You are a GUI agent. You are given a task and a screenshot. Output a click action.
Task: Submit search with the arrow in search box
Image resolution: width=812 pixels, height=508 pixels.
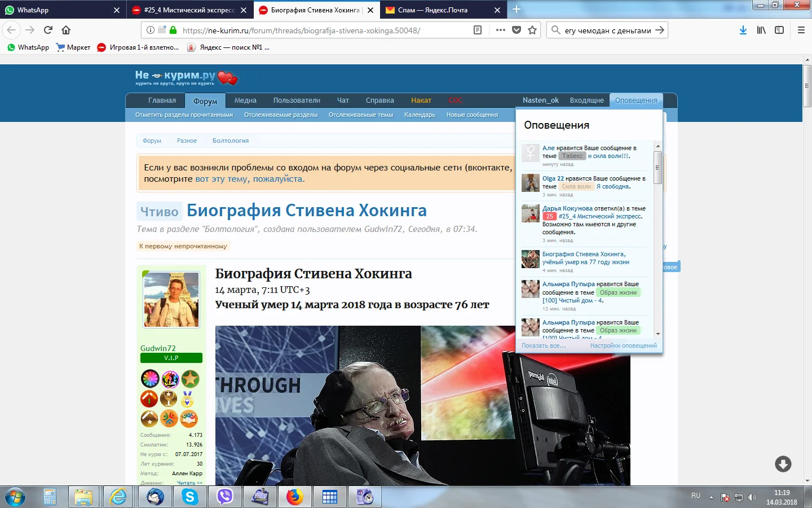pos(659,30)
